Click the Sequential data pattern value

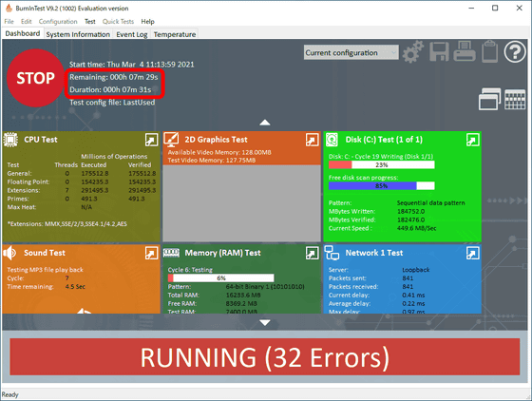pyautogui.click(x=431, y=202)
